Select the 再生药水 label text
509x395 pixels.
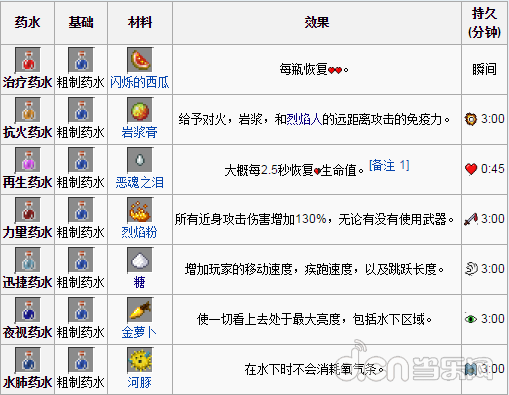[27, 182]
